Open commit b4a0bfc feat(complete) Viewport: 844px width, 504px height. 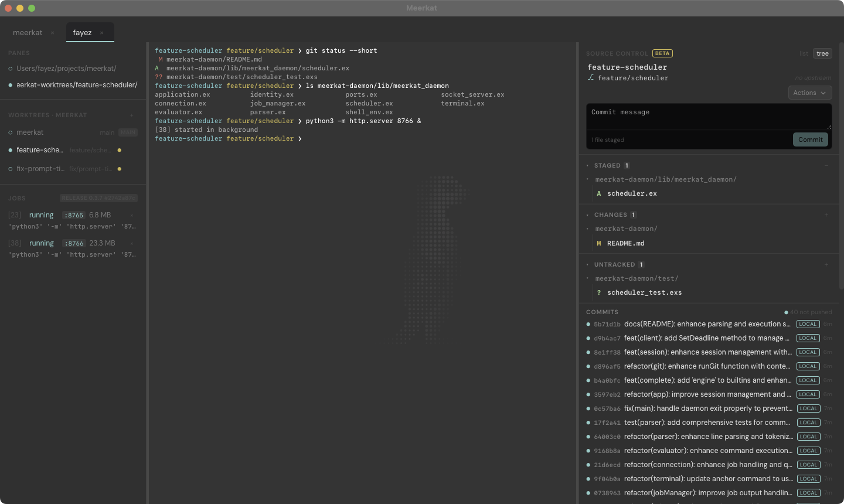[x=709, y=380]
